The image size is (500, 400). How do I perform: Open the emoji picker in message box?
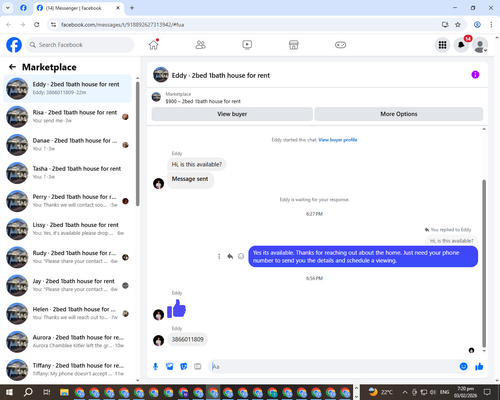point(463,367)
